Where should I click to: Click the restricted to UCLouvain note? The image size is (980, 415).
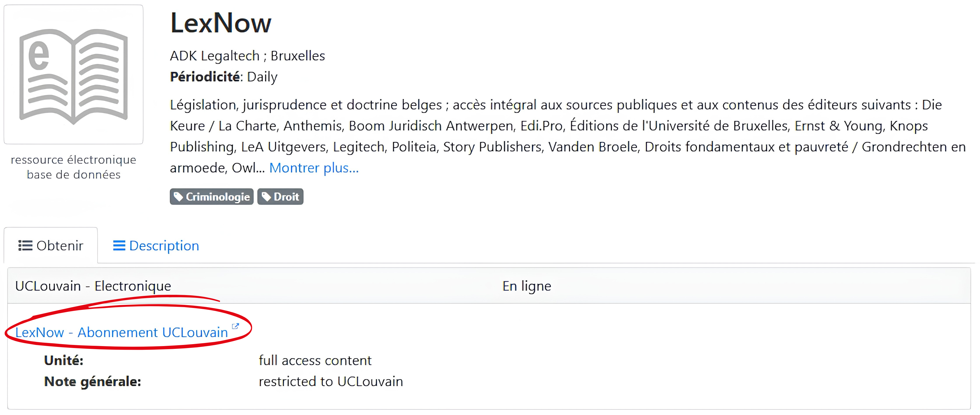(x=331, y=381)
